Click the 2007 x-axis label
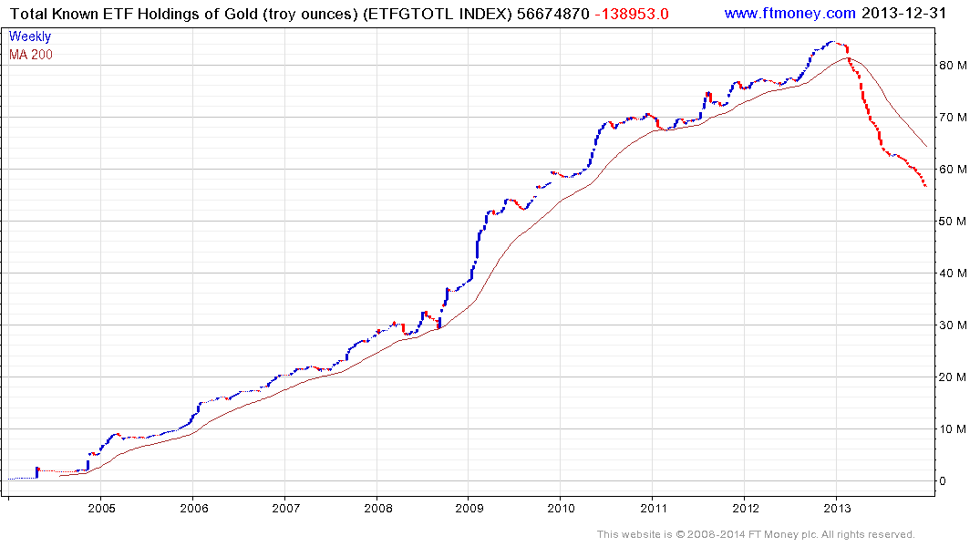 (285, 508)
